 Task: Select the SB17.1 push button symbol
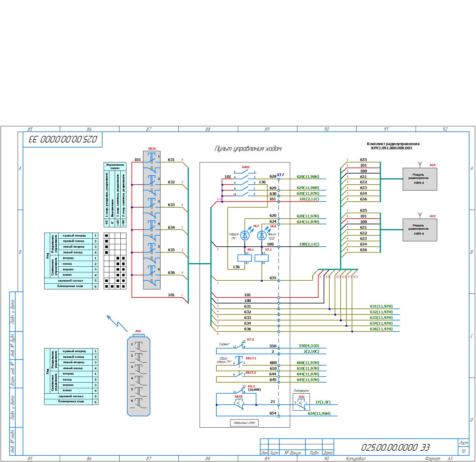(239, 361)
